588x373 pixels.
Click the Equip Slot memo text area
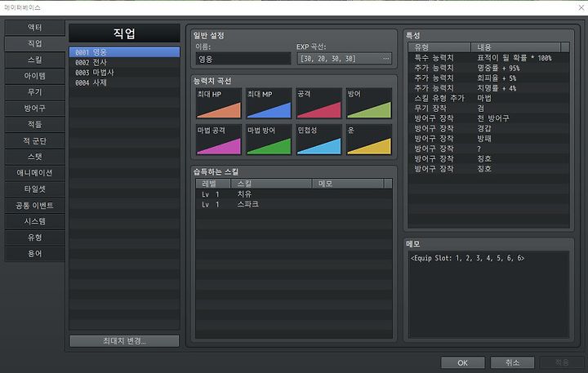click(488, 295)
